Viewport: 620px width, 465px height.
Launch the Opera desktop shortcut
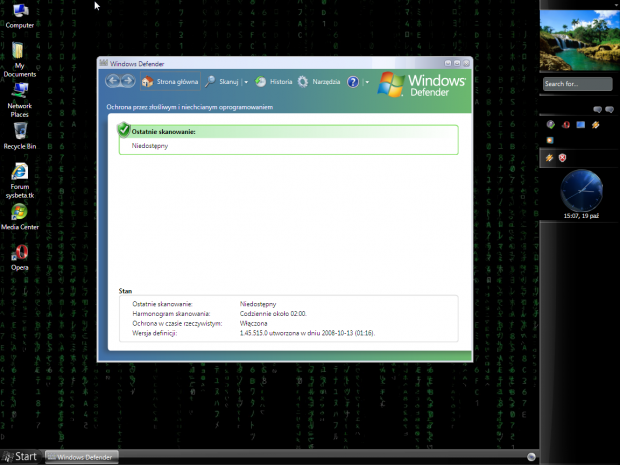click(x=20, y=257)
